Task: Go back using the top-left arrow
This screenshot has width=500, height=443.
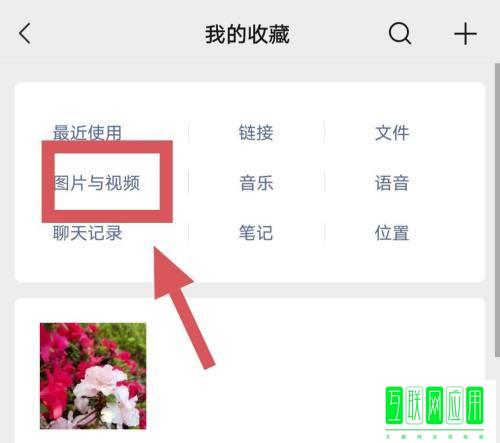Action: coord(25,33)
